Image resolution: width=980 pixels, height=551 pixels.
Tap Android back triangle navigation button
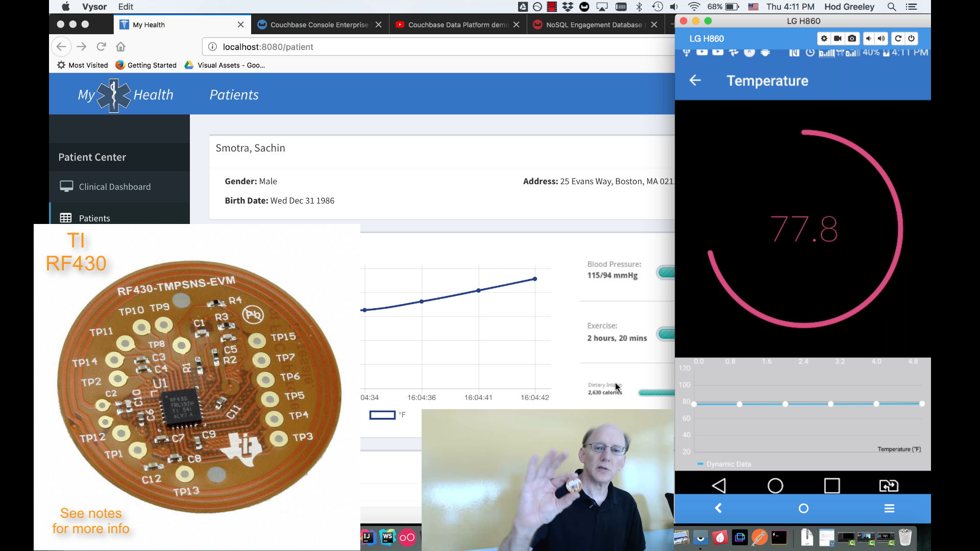(x=719, y=485)
